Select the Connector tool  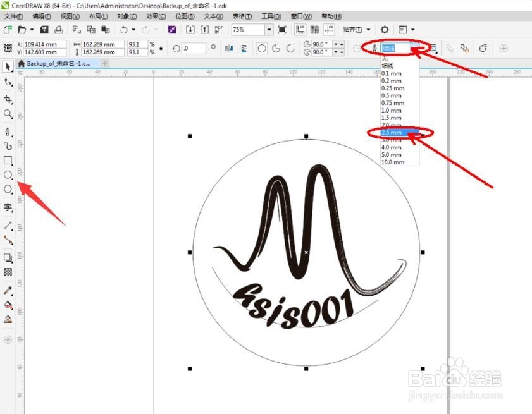click(x=8, y=240)
